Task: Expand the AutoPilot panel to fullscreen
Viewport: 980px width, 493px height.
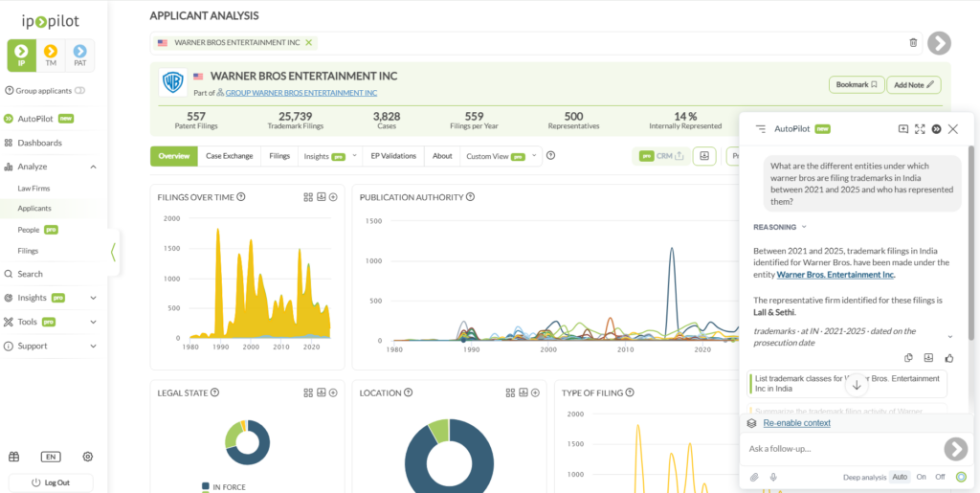Action: click(920, 128)
